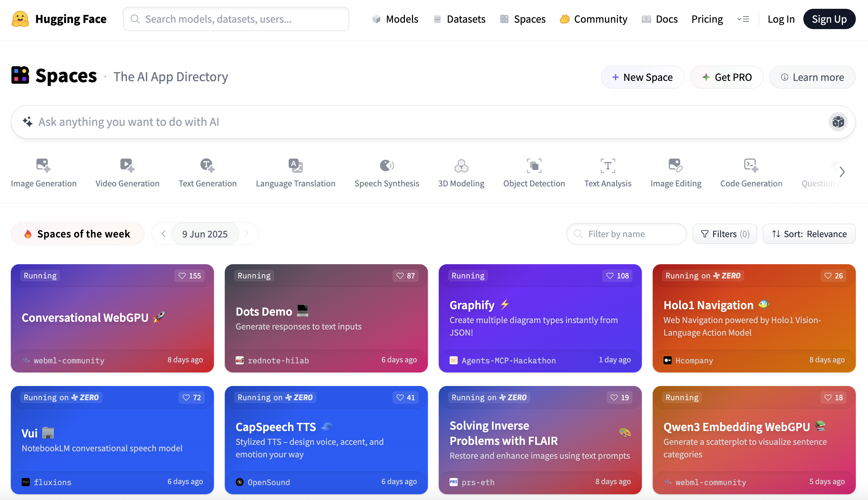Click the OpenSound avatar icon
The width and height of the screenshot is (868, 500).
pos(240,482)
